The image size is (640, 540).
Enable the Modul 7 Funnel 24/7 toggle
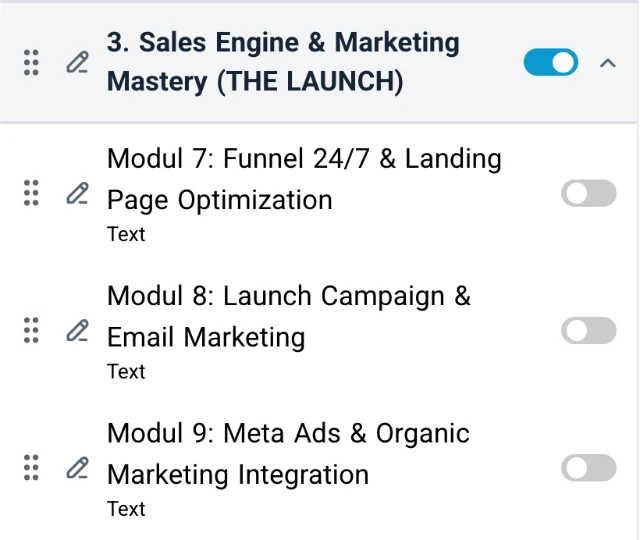point(588,193)
